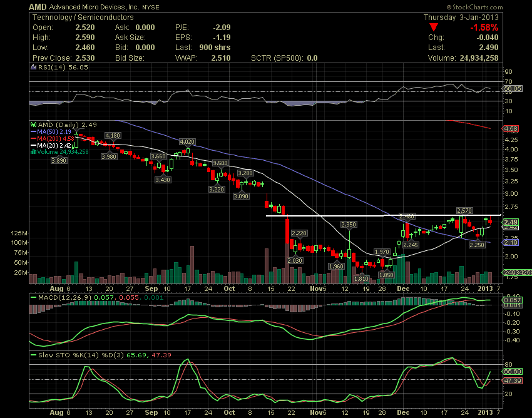Click the VWAP value 2.510
Image resolution: width=532 pixels, height=418 pixels.
tap(221, 58)
